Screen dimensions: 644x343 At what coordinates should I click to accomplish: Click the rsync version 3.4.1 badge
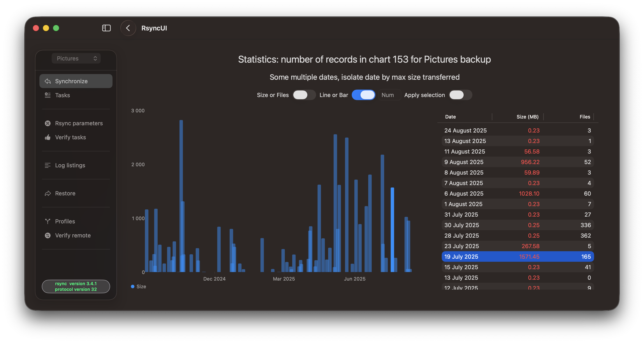(x=76, y=286)
